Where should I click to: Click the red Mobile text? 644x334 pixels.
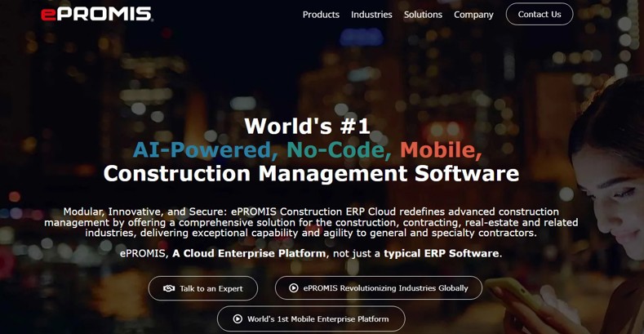[441, 149]
